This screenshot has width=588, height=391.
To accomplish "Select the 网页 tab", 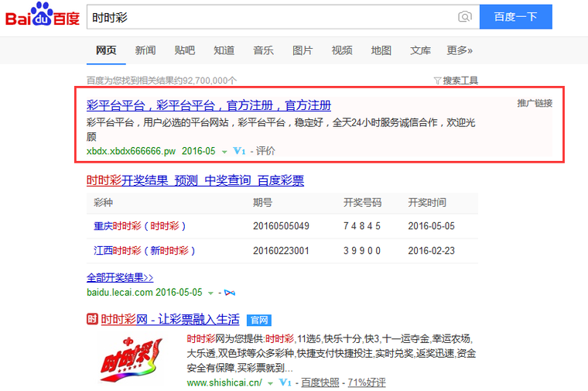I will click(106, 50).
